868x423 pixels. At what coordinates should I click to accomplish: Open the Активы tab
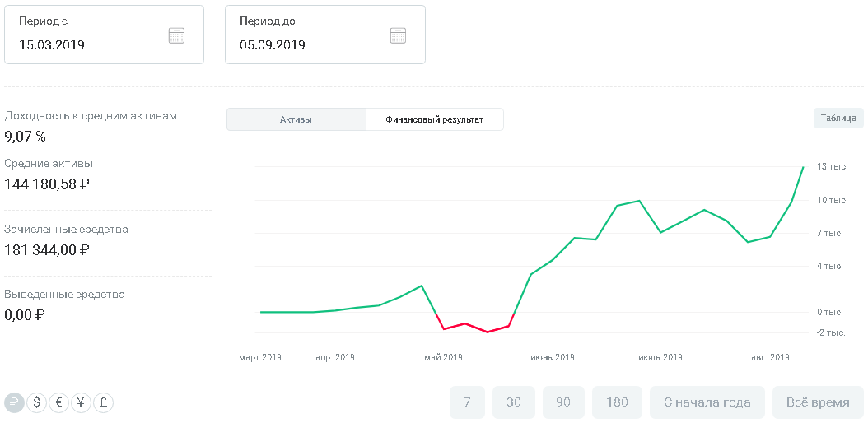pyautogui.click(x=296, y=119)
